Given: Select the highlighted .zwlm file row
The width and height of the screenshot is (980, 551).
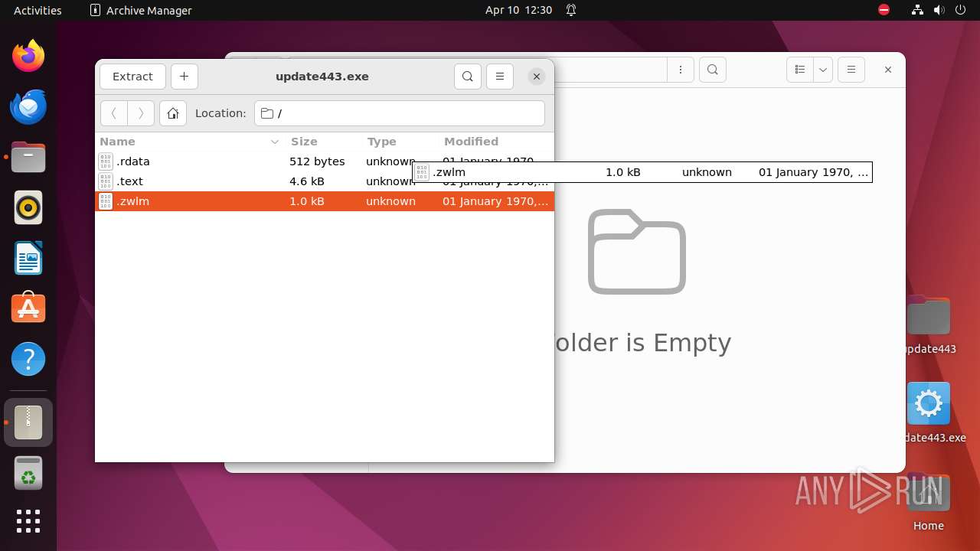Looking at the screenshot, I should click(325, 201).
